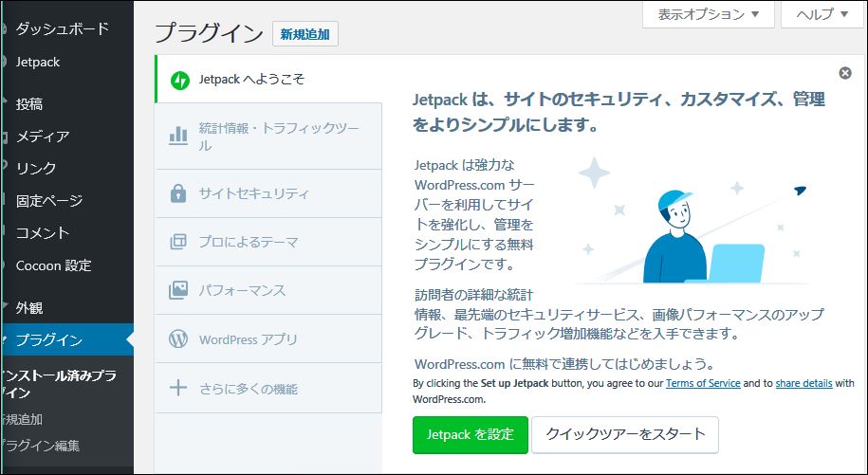Expand the 表示オプション dropdown
This screenshot has height=475, width=868.
708,14
